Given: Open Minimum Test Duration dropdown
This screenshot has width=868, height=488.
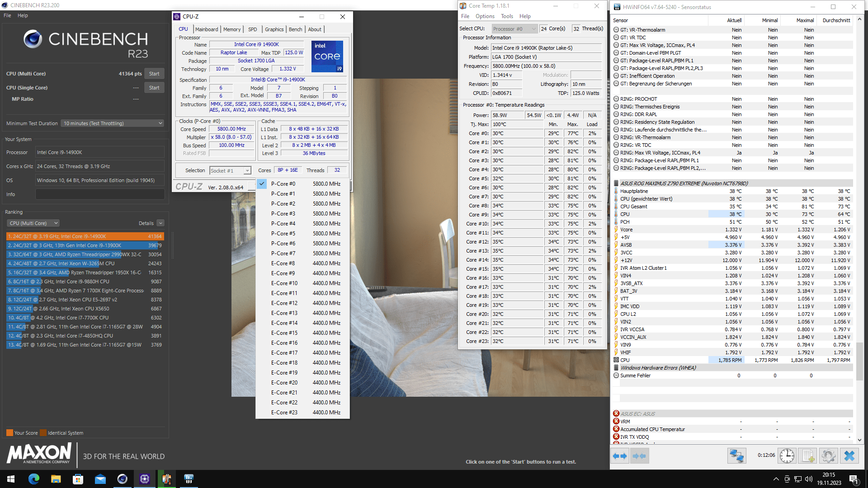Looking at the screenshot, I should pos(113,123).
